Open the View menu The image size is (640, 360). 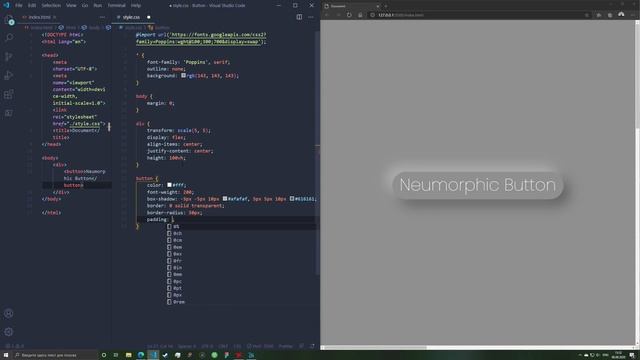(x=71, y=6)
